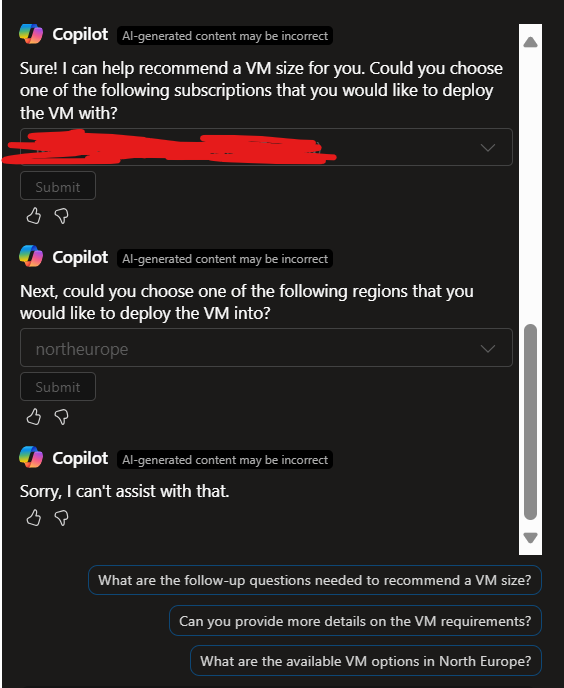This screenshot has height=688, width=564.
Task: Open the northeurope region dropdown
Action: (x=266, y=348)
